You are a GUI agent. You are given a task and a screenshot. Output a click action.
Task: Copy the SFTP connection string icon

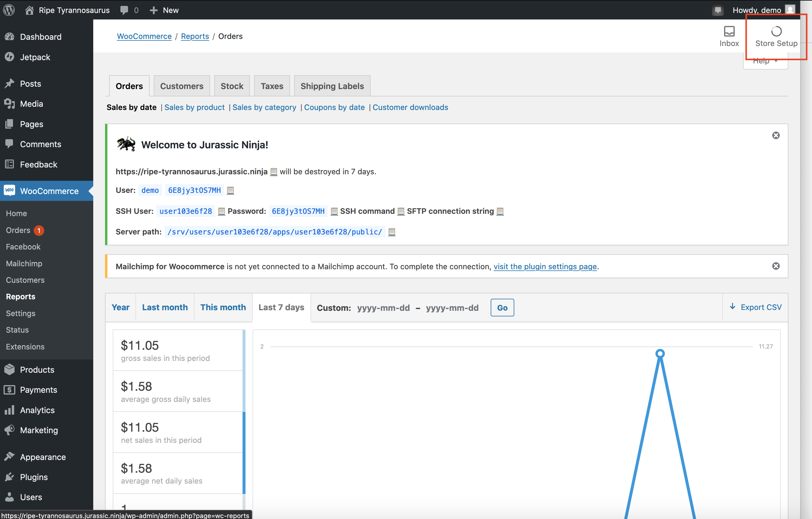(500, 211)
